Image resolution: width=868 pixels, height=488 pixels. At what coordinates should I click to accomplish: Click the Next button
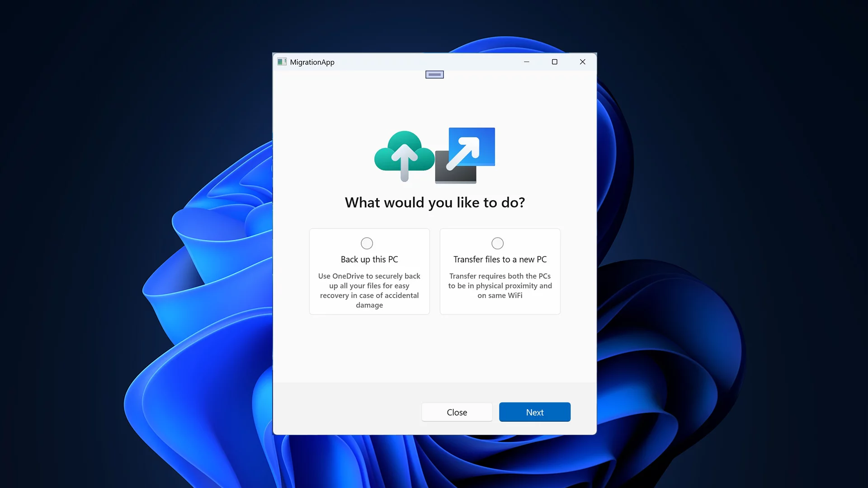pos(535,412)
